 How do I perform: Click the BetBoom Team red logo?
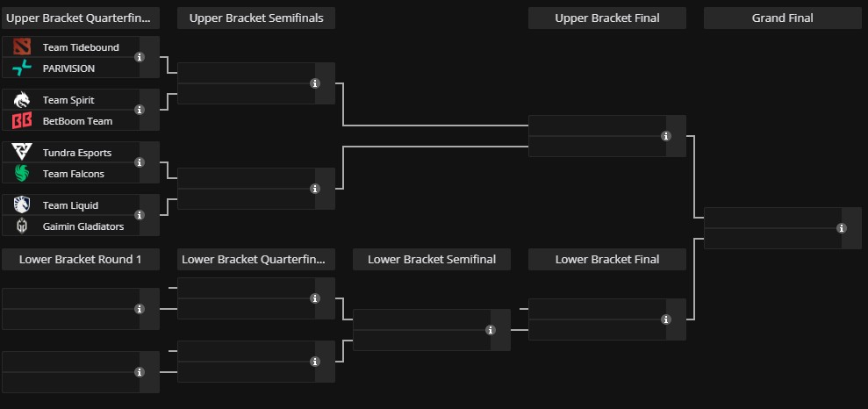click(x=22, y=120)
